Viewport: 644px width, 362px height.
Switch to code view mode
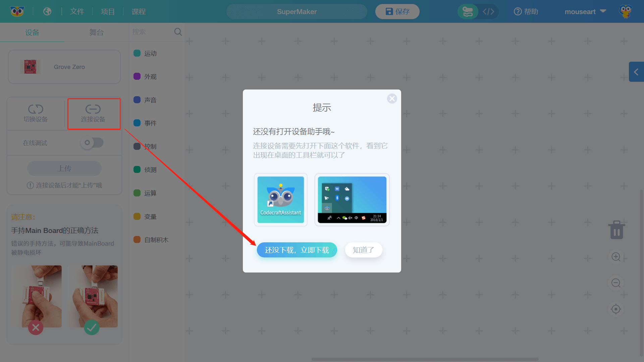pos(488,12)
